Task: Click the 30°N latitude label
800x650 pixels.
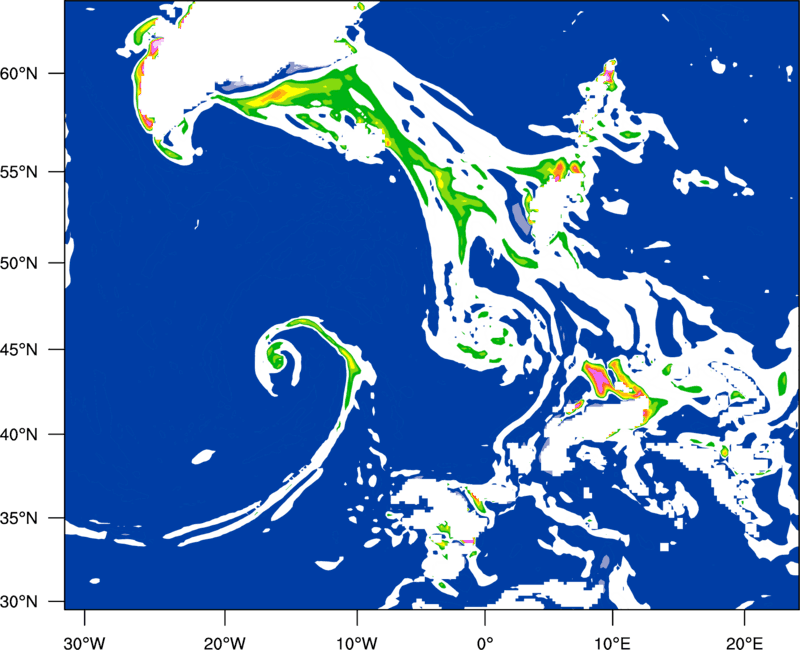Action: pos(19,602)
